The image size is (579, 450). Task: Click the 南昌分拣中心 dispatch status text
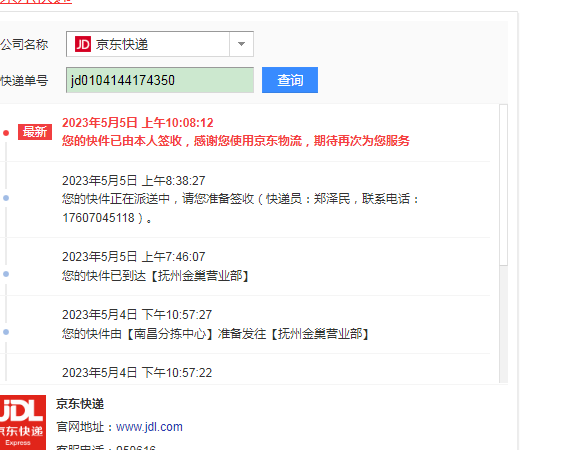[215, 334]
